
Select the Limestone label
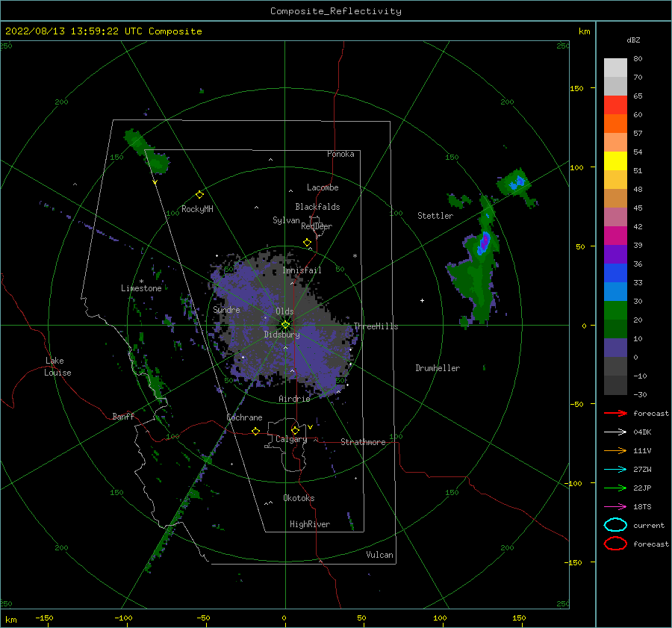(141, 288)
